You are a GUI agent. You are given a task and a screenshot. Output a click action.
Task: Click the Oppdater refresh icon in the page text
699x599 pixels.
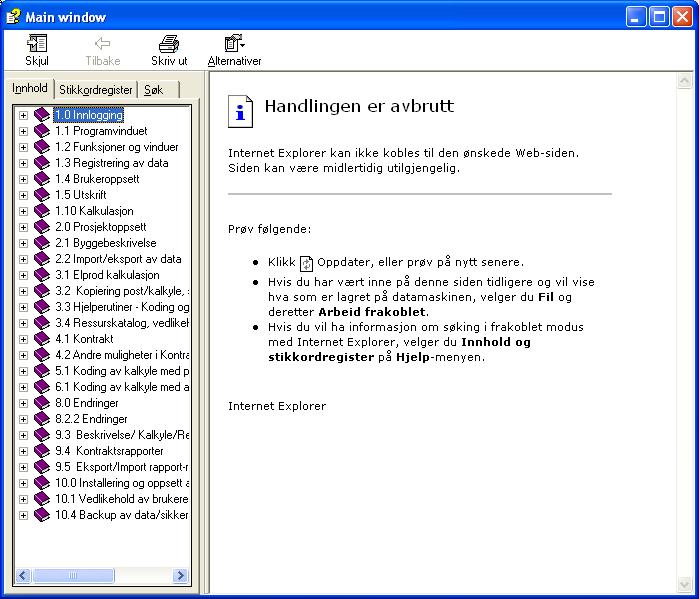point(306,263)
